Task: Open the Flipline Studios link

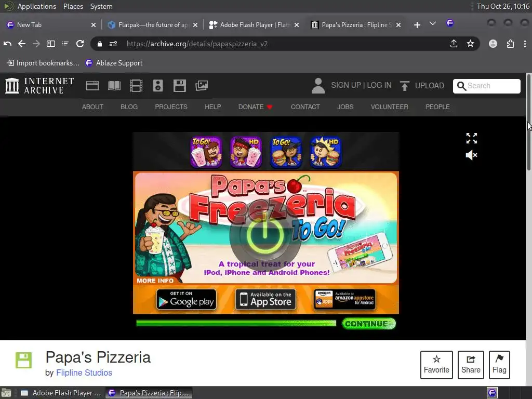Action: [84, 373]
